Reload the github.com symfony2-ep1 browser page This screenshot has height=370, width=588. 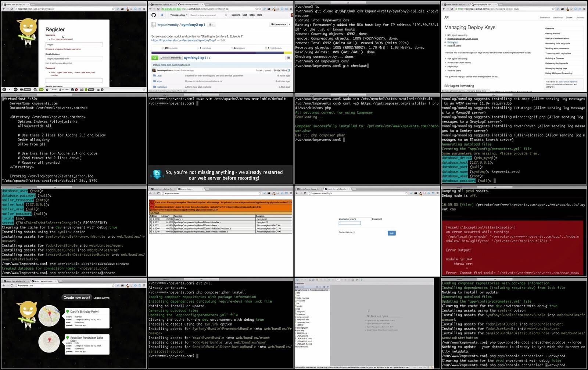pyautogui.click(x=158, y=9)
